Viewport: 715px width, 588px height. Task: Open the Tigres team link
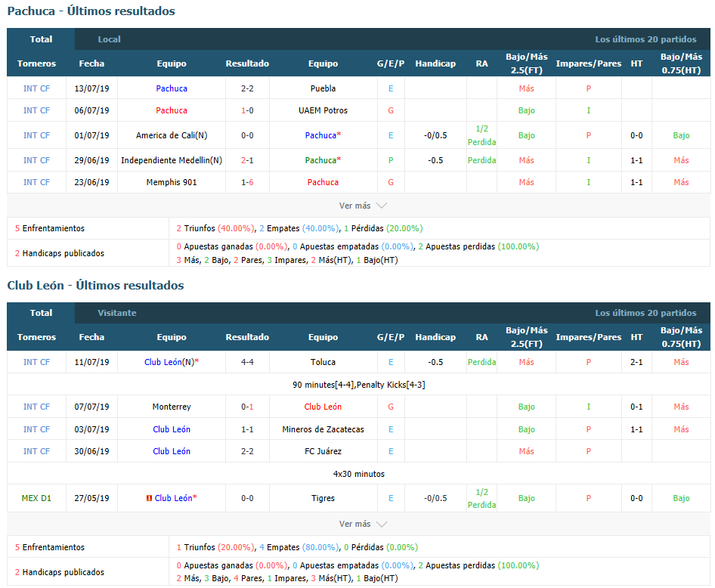(323, 498)
